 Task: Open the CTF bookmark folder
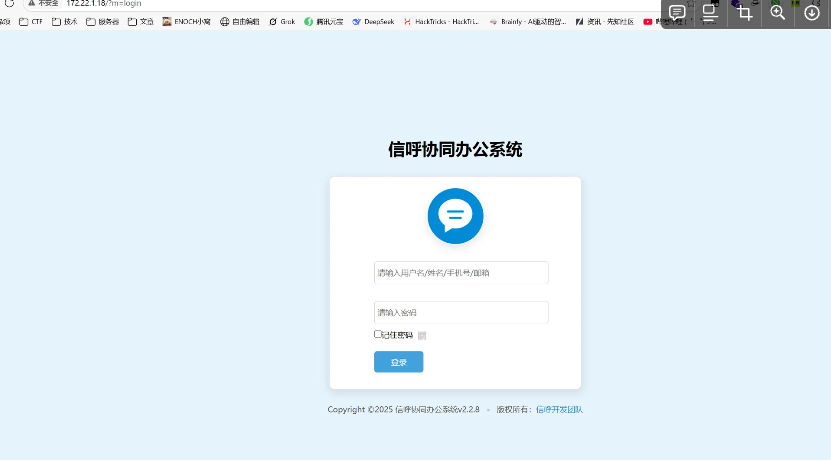coord(31,22)
